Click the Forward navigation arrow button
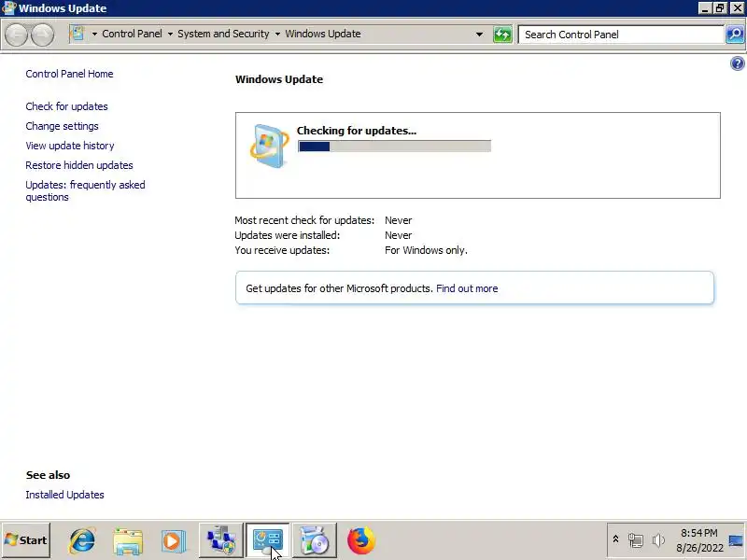Image resolution: width=747 pixels, height=560 pixels. click(x=42, y=35)
